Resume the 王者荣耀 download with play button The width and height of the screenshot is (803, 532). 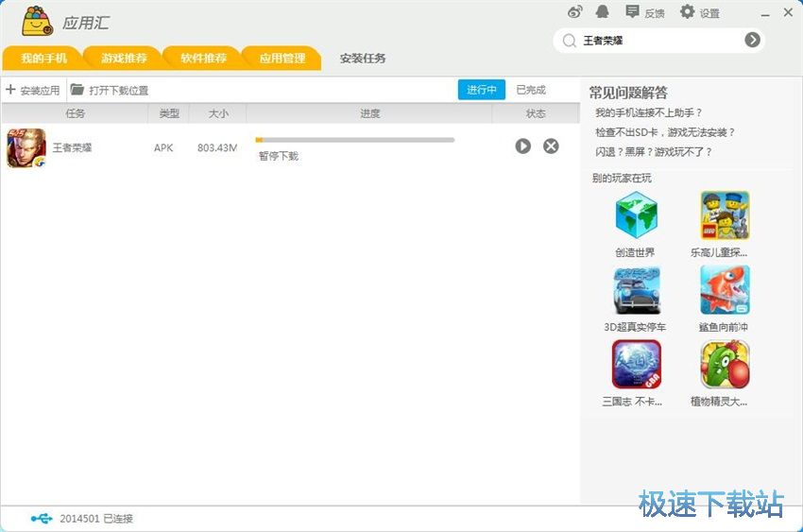coord(522,146)
